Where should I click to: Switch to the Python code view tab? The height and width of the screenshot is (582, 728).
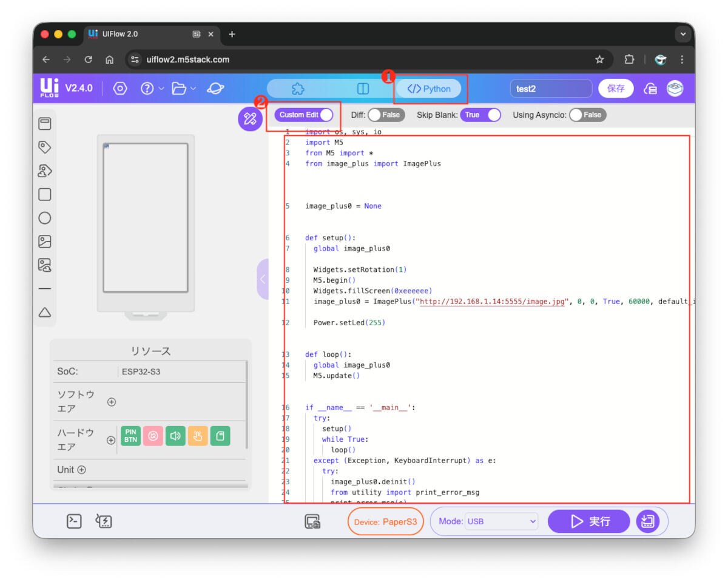click(430, 88)
